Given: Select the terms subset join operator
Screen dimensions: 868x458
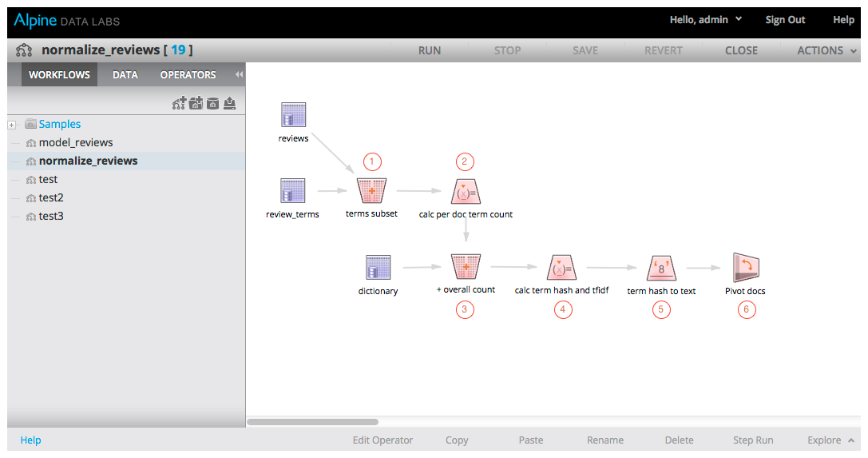Looking at the screenshot, I should coord(371,192).
